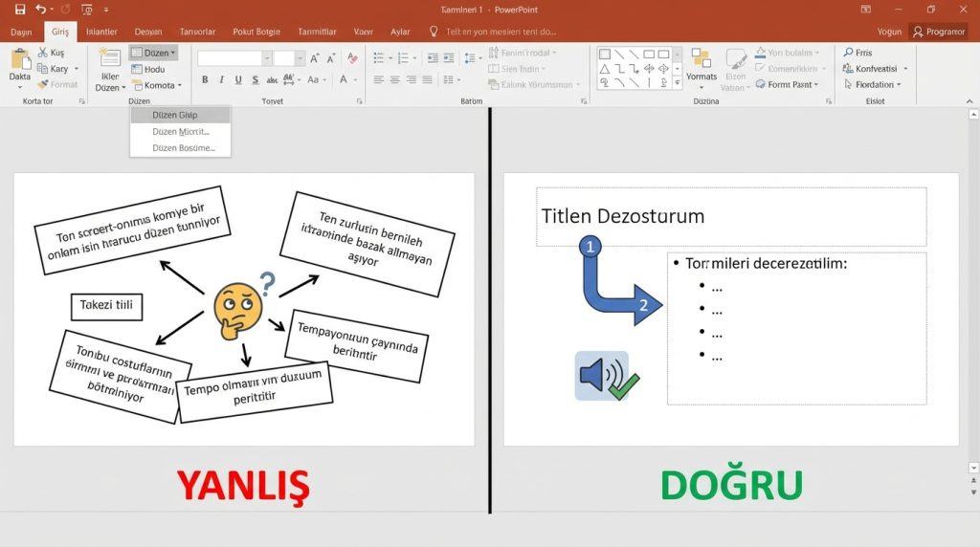Screen dimensions: 980x547
Task: Click the Frris magnifier find icon
Action: point(848,53)
